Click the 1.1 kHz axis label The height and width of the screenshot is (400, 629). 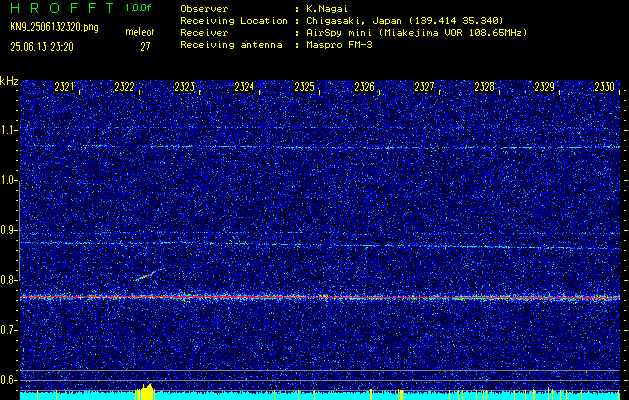(x=8, y=130)
